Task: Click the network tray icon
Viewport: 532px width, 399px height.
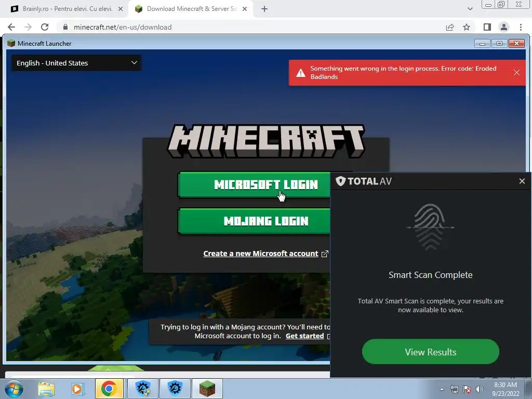Action: point(454,389)
